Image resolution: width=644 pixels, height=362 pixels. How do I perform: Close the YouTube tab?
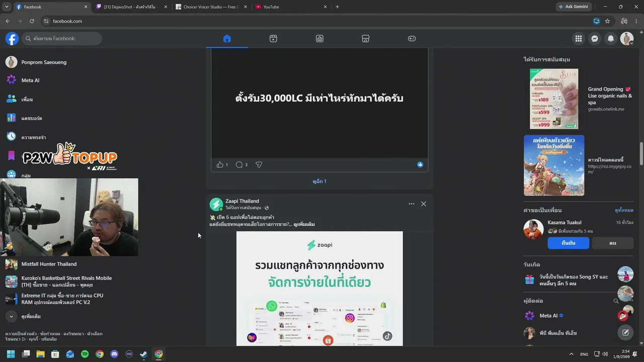(x=325, y=7)
